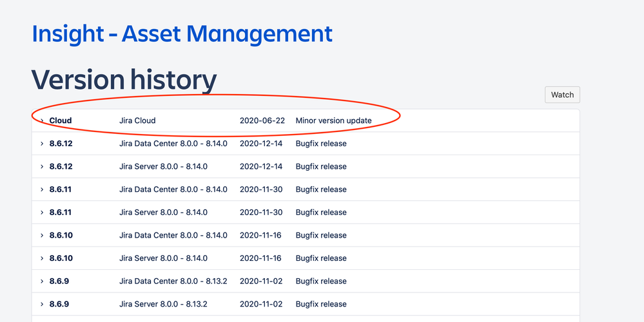Click 'Bugfix release' in the 8.6.9 Data Center row
The height and width of the screenshot is (322, 644).
click(x=321, y=281)
